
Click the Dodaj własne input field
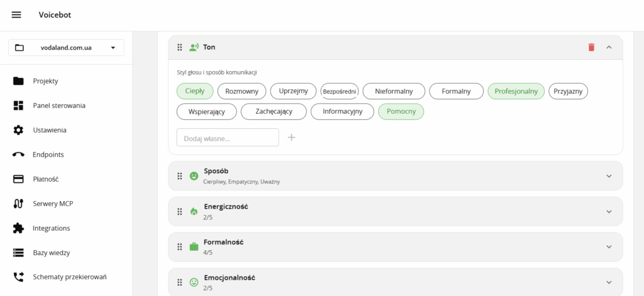point(228,138)
